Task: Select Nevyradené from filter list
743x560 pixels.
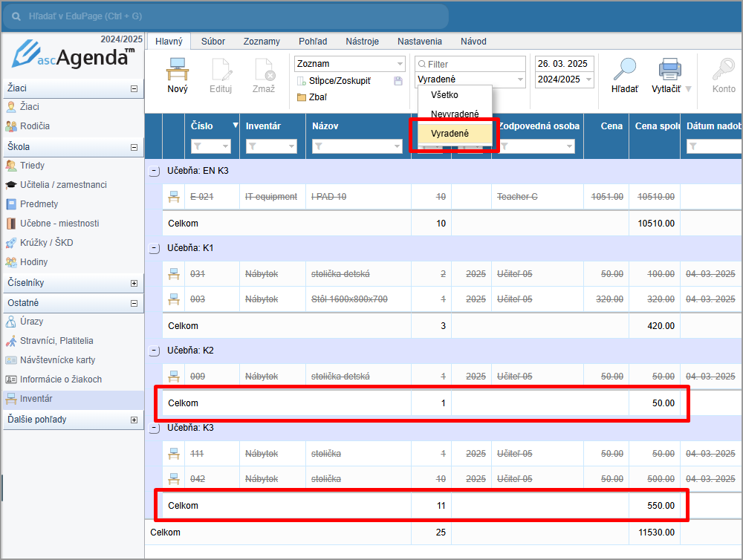Action: point(455,114)
